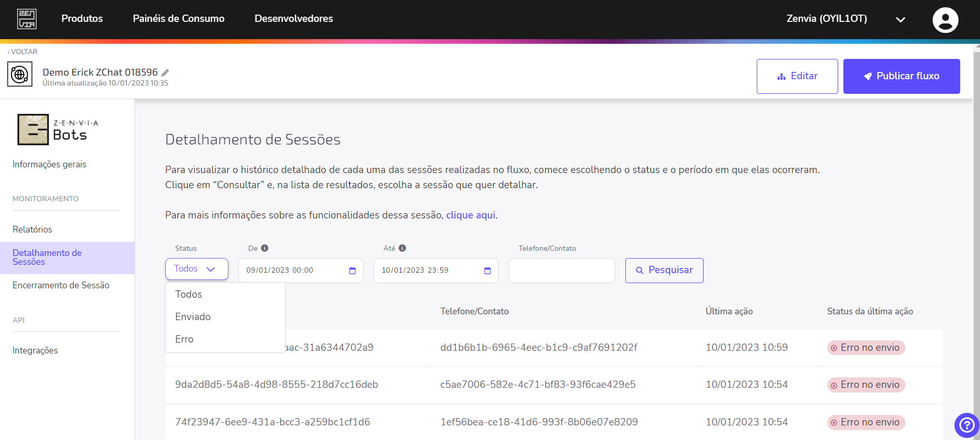Open Encerramento de Sessão sidebar item
Viewport: 980px width, 440px height.
[x=61, y=285]
